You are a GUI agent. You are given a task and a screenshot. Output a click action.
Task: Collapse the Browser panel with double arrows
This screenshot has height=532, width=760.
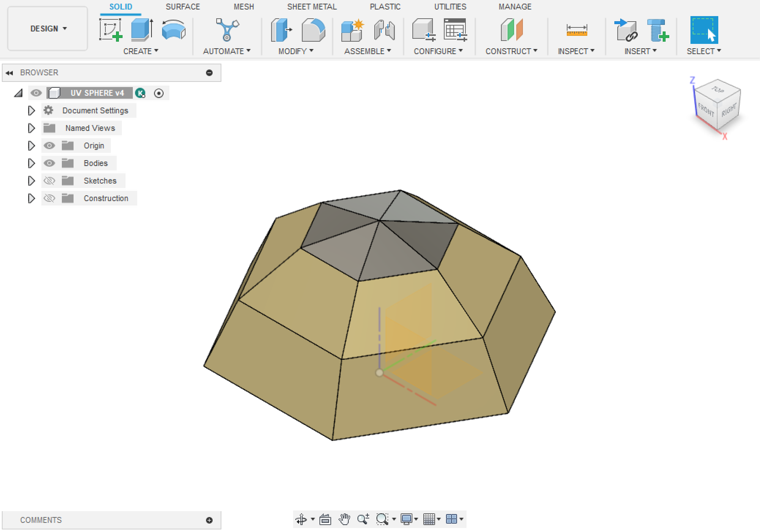click(10, 73)
